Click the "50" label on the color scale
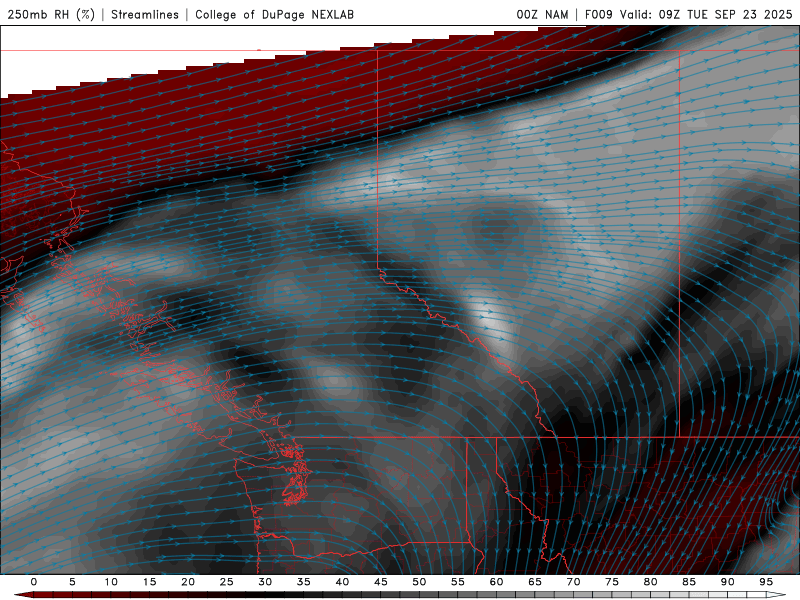800x600 pixels. pyautogui.click(x=419, y=582)
